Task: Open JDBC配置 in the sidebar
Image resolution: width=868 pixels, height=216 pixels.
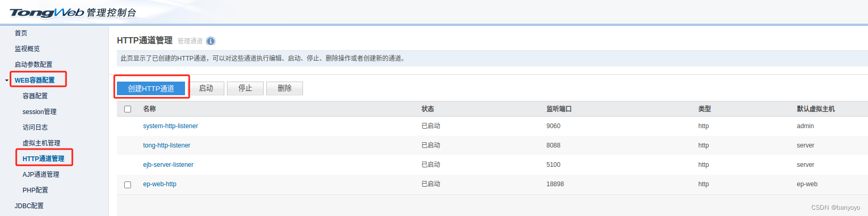Action: point(29,206)
